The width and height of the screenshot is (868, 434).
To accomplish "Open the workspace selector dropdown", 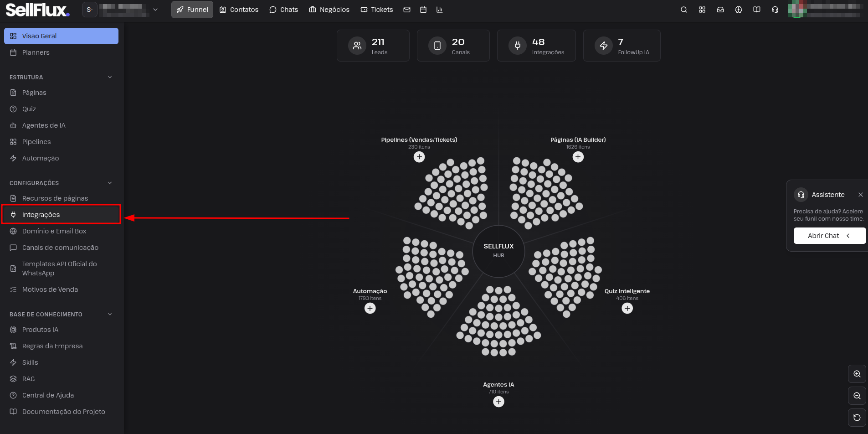I will pos(120,10).
